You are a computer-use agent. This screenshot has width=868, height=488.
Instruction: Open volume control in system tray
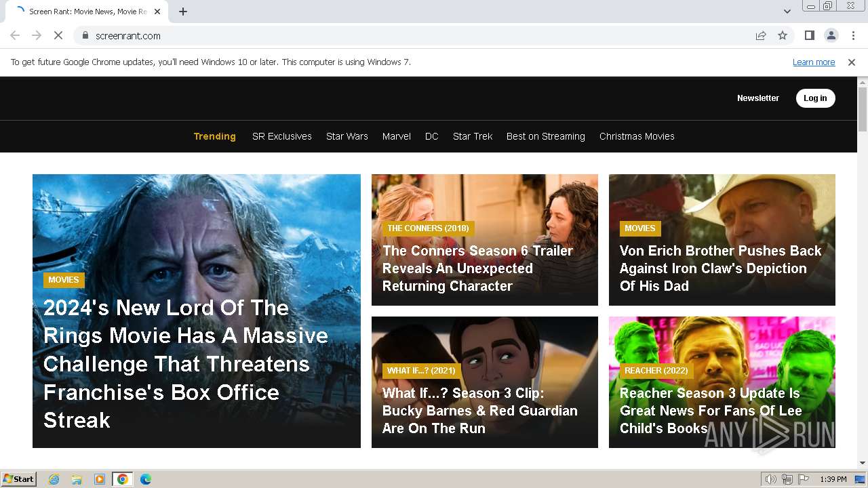click(x=771, y=479)
